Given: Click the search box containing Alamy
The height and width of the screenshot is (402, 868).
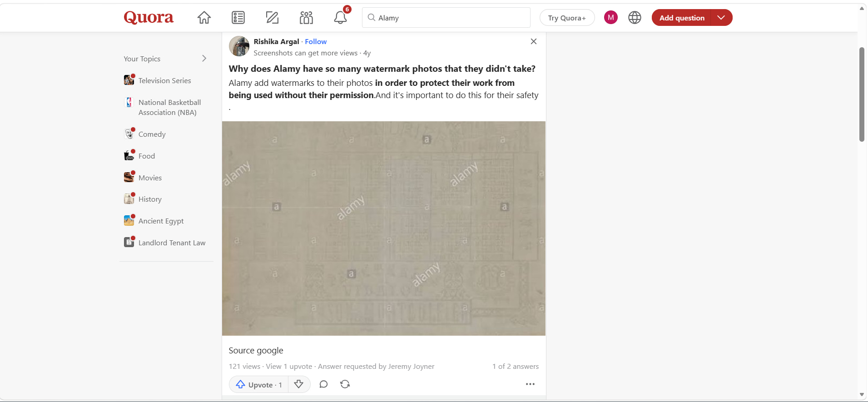Looking at the screenshot, I should coord(446,18).
